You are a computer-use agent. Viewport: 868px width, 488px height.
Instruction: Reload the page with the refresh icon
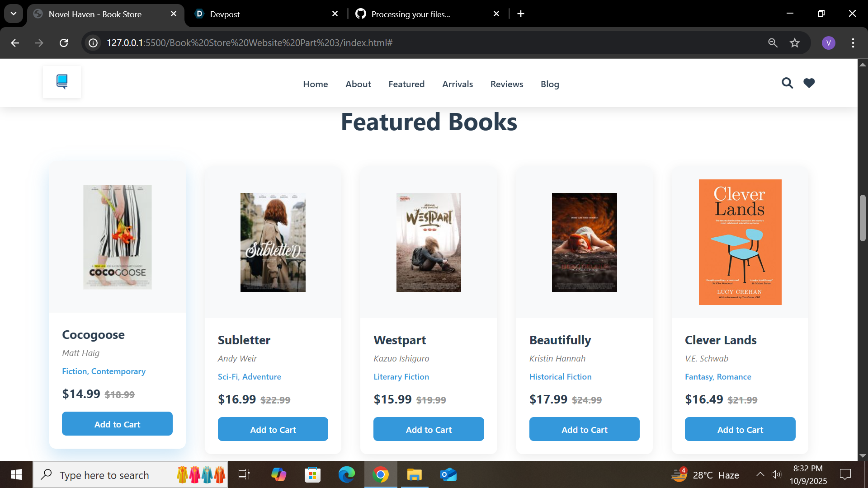[x=64, y=43]
